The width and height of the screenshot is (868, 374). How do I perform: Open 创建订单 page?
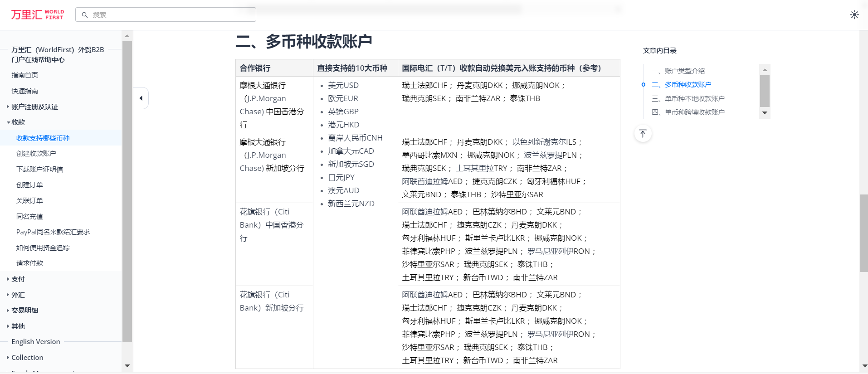tap(29, 185)
